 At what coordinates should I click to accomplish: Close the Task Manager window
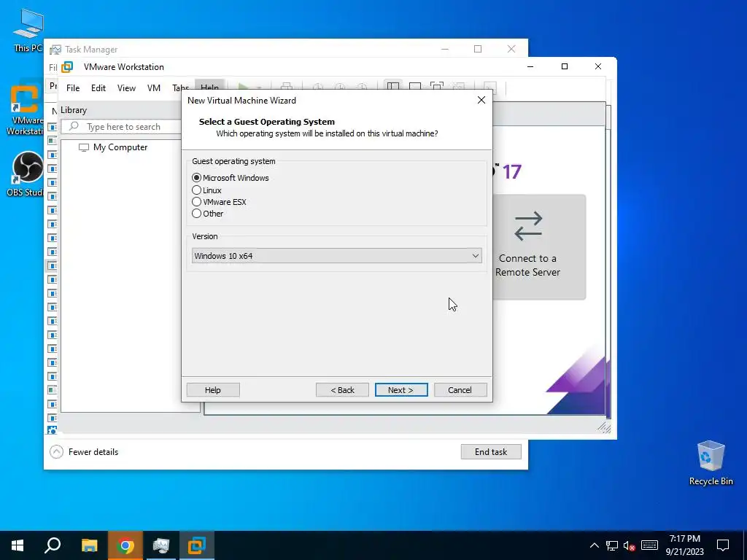(x=511, y=49)
